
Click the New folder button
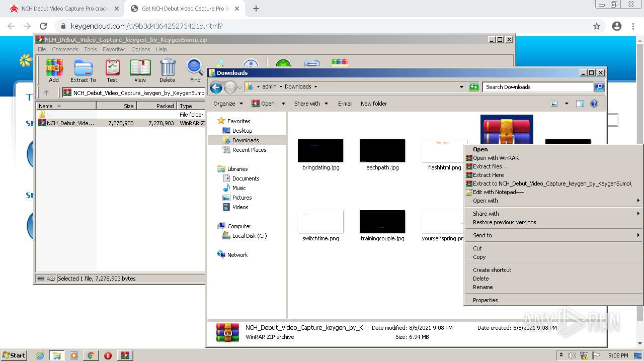point(374,104)
